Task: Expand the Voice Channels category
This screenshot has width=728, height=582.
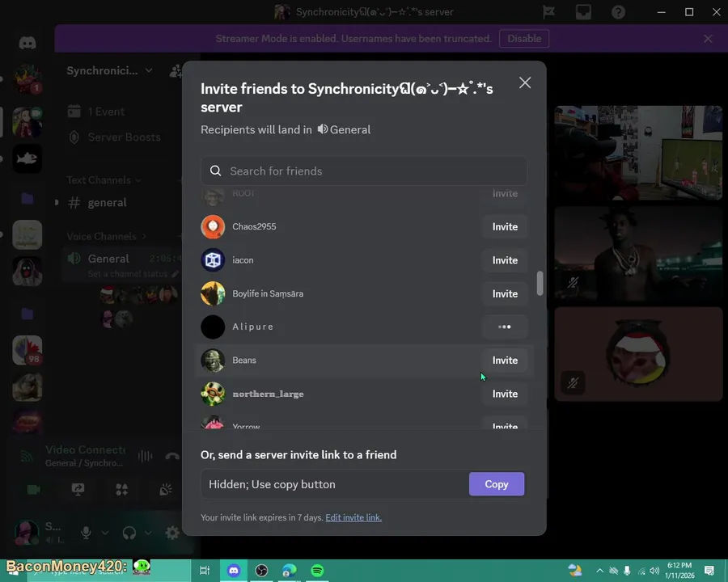Action: tap(106, 236)
